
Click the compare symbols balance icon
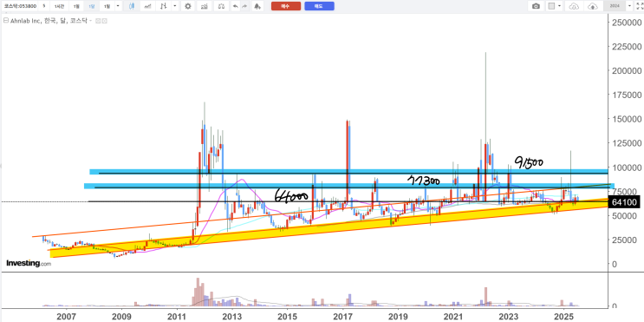(222, 6)
